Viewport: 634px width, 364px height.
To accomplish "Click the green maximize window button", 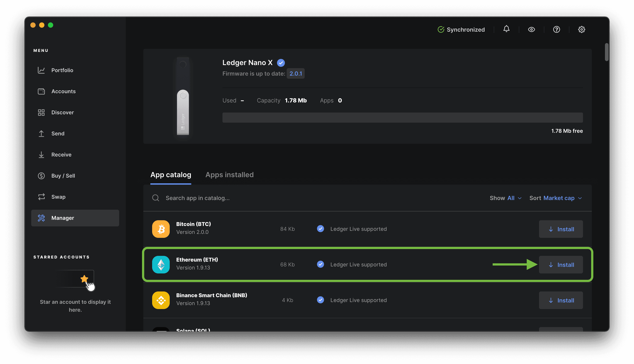I will pyautogui.click(x=51, y=25).
